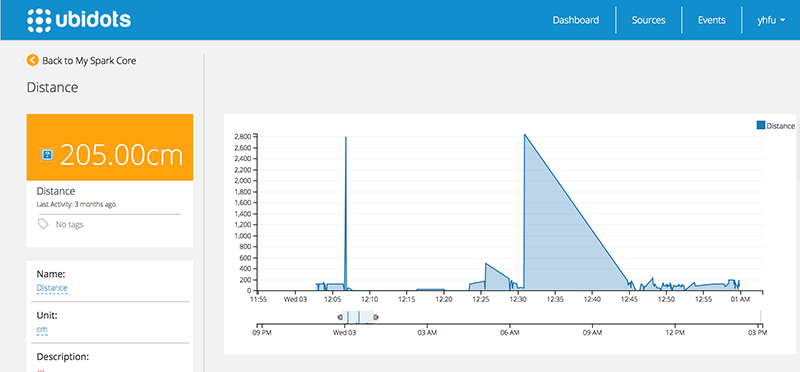
Task: Click the 12:45 label on chart axis
Action: 629,299
